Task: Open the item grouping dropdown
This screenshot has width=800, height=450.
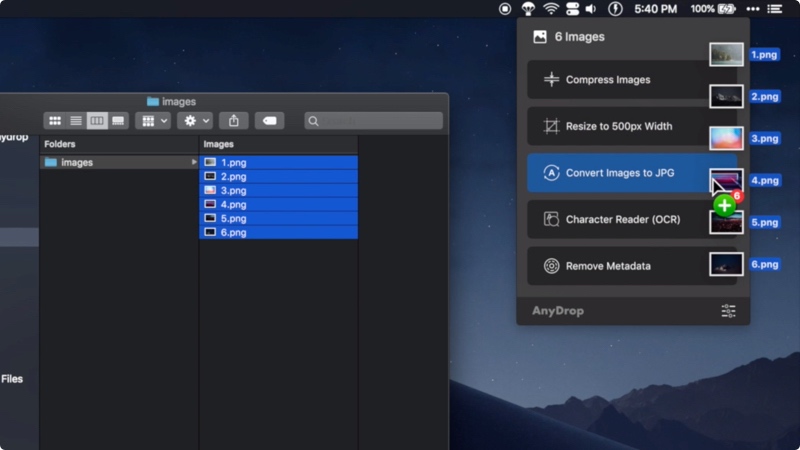Action: point(154,121)
